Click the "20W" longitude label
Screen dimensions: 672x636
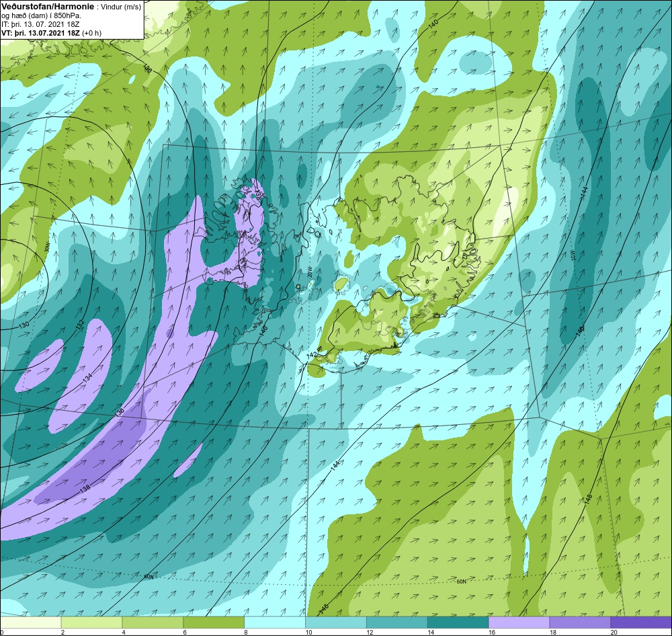pyautogui.click(x=309, y=271)
